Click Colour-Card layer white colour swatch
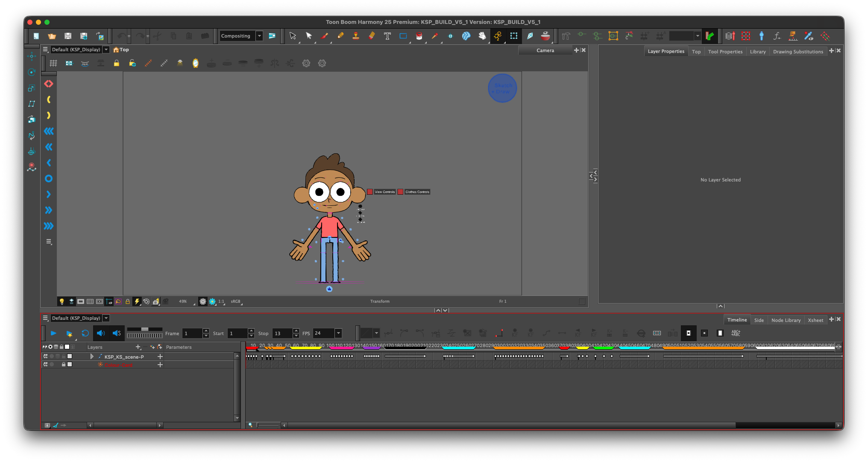Viewport: 868px width, 462px height. pos(70,365)
